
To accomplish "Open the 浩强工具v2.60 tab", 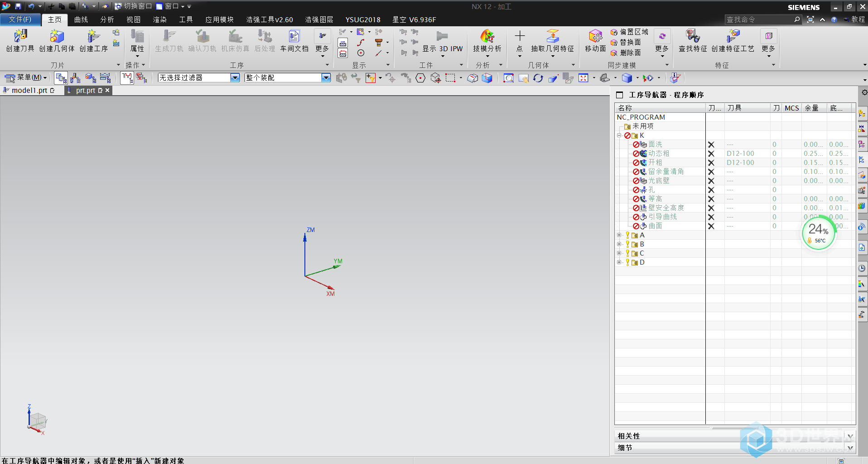I will 270,19.
